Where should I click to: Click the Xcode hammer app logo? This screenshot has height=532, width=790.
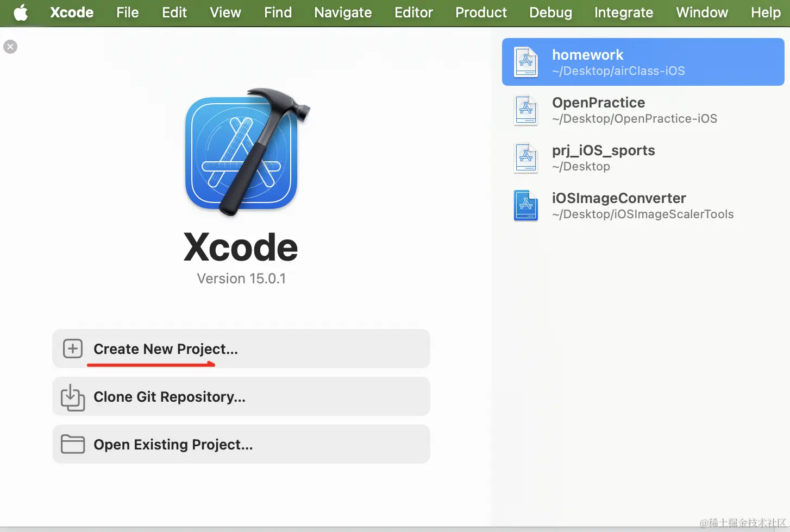click(x=247, y=152)
